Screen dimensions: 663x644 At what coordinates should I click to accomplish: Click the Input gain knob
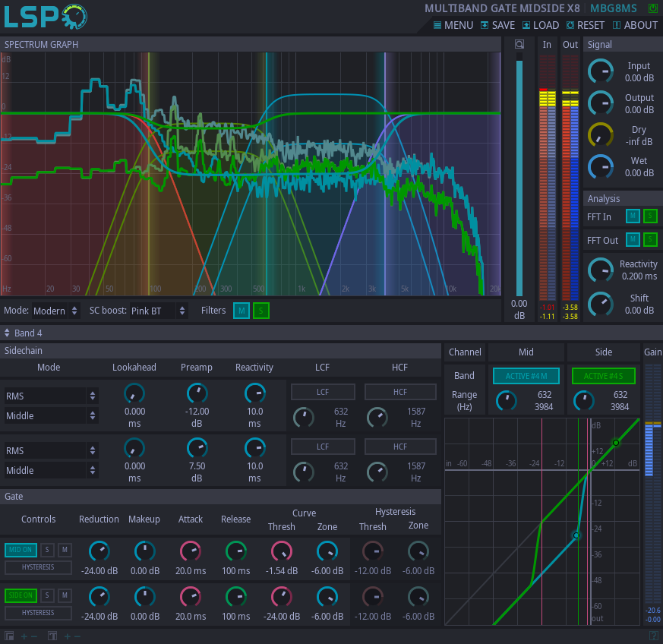[x=601, y=71]
